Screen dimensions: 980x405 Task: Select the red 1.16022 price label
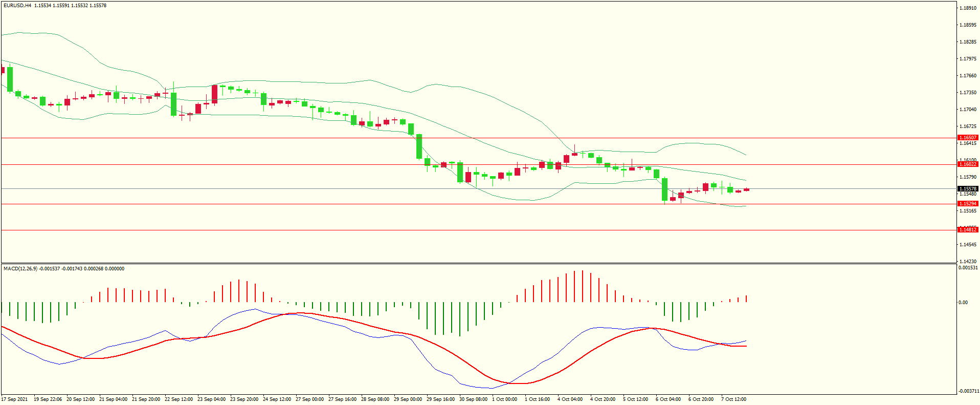coord(967,164)
